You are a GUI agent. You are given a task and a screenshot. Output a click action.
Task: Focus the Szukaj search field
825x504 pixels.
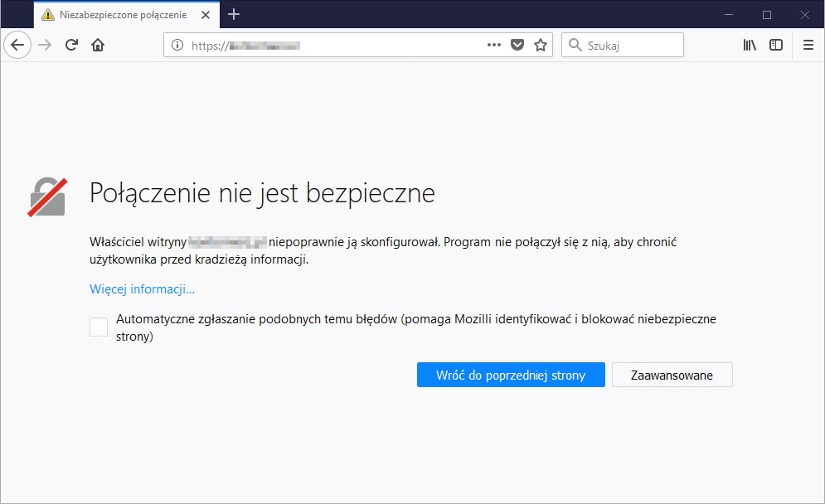click(623, 45)
